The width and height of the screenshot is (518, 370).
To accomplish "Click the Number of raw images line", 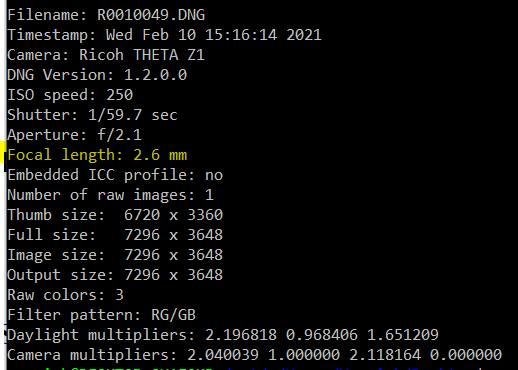I will tap(110, 195).
